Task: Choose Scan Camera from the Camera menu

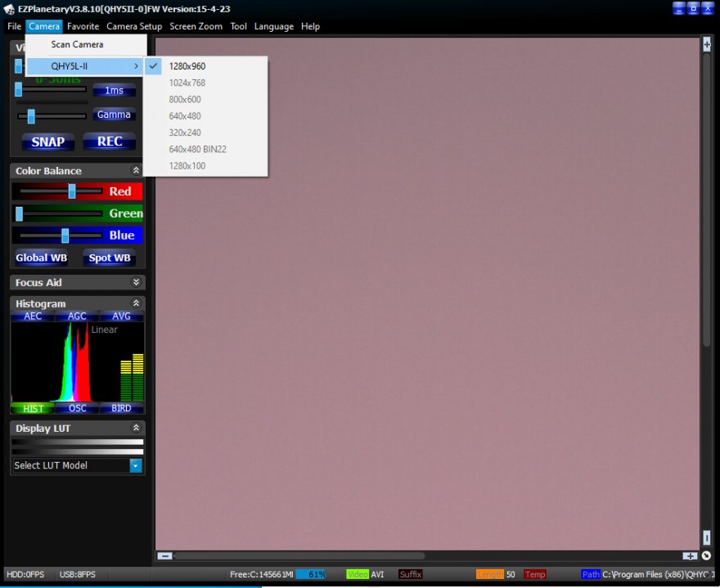Action: pos(77,44)
